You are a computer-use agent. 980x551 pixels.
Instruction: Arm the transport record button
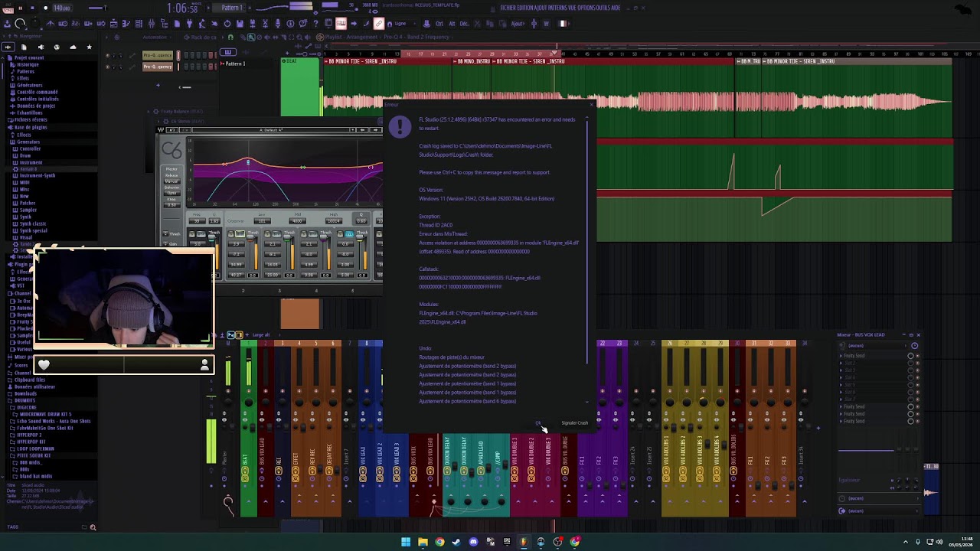(x=45, y=8)
